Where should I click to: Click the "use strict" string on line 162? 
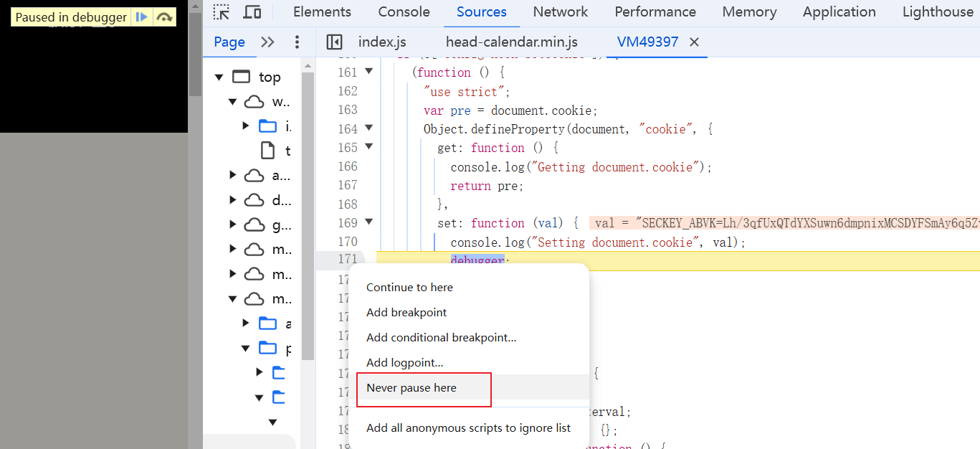click(x=466, y=92)
